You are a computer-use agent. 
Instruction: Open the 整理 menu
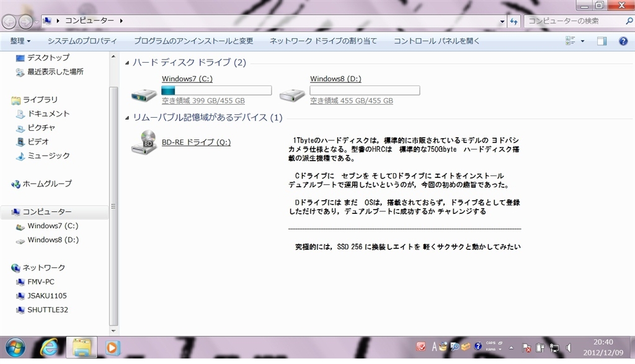[x=20, y=41]
